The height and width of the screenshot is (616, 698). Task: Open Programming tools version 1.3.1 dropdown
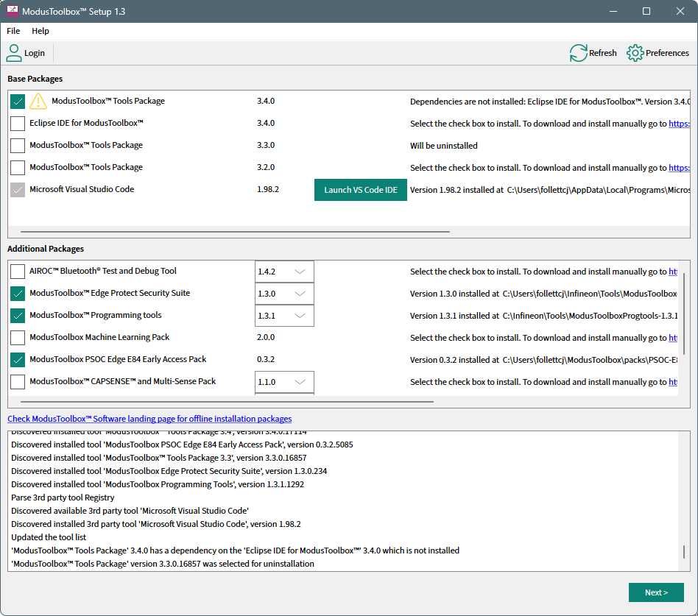point(284,316)
